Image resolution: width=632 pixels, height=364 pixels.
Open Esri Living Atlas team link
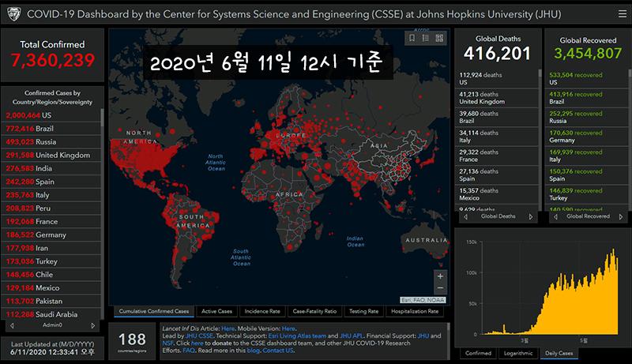point(297,336)
